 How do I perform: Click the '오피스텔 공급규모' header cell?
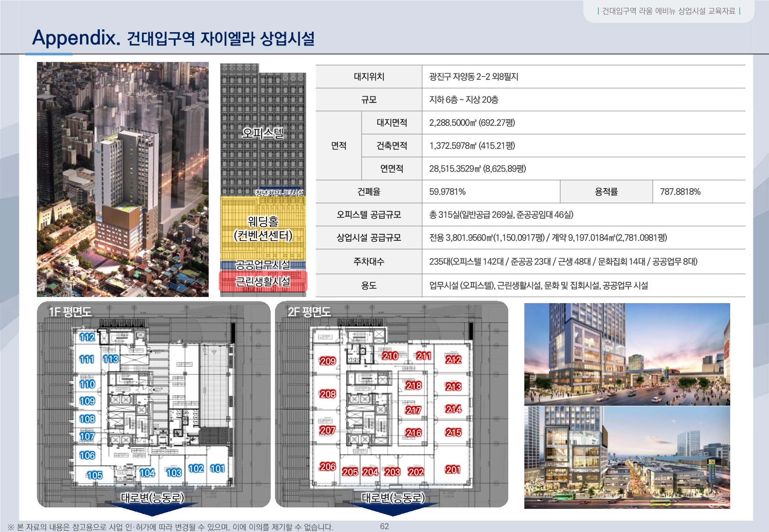(369, 215)
